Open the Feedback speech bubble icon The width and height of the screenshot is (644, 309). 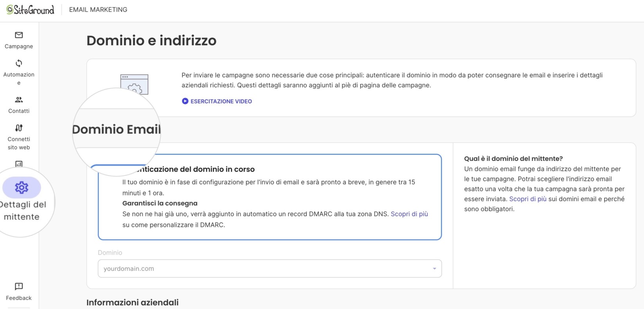[19, 286]
